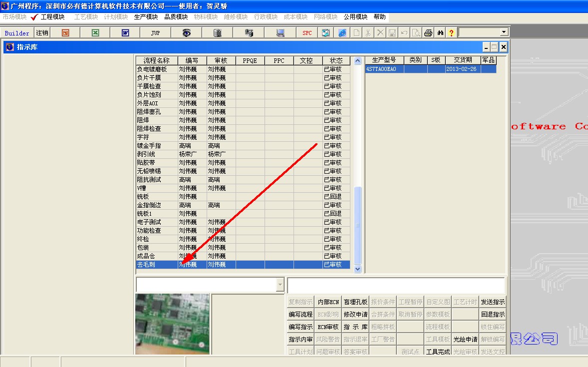Select the 无铅喷锡 process row
This screenshot has height=367, width=588.
[x=243, y=171]
